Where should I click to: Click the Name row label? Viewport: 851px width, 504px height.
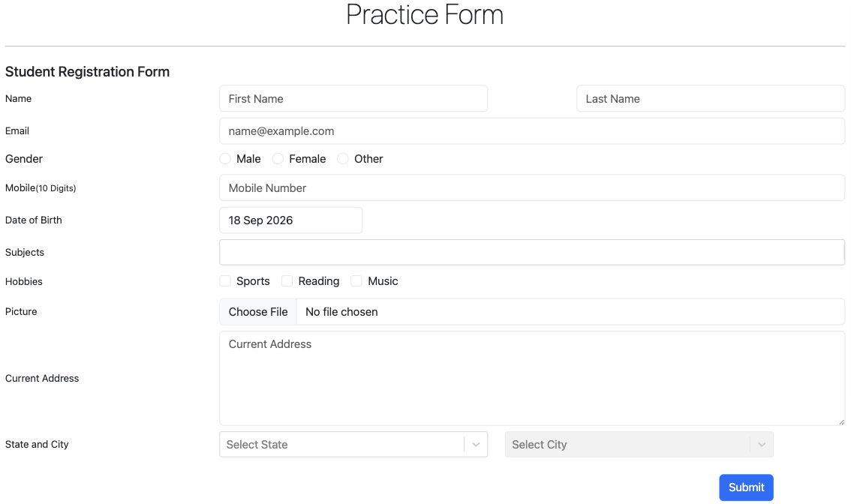19,99
